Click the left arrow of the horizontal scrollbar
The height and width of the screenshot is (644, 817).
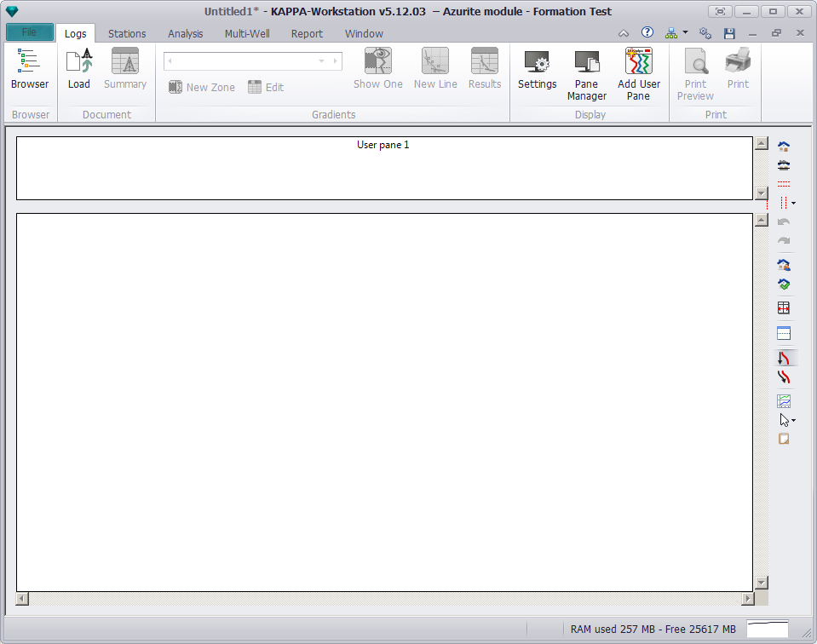point(22,599)
